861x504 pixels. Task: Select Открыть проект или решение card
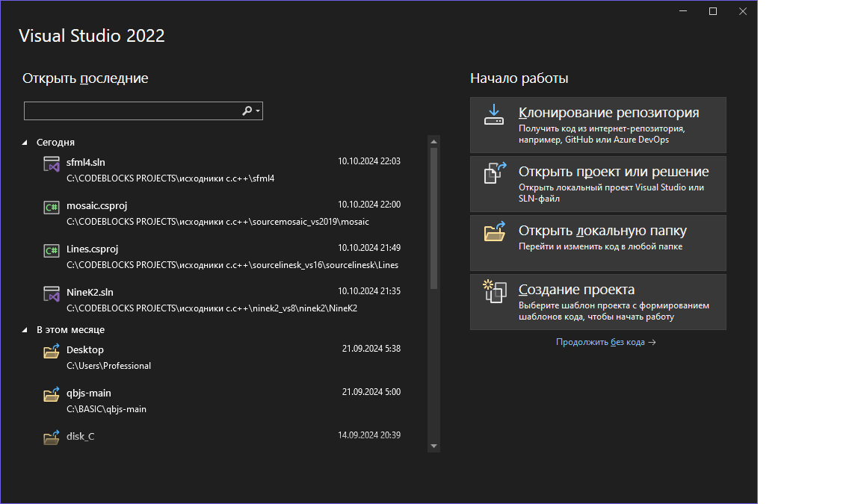coord(598,184)
